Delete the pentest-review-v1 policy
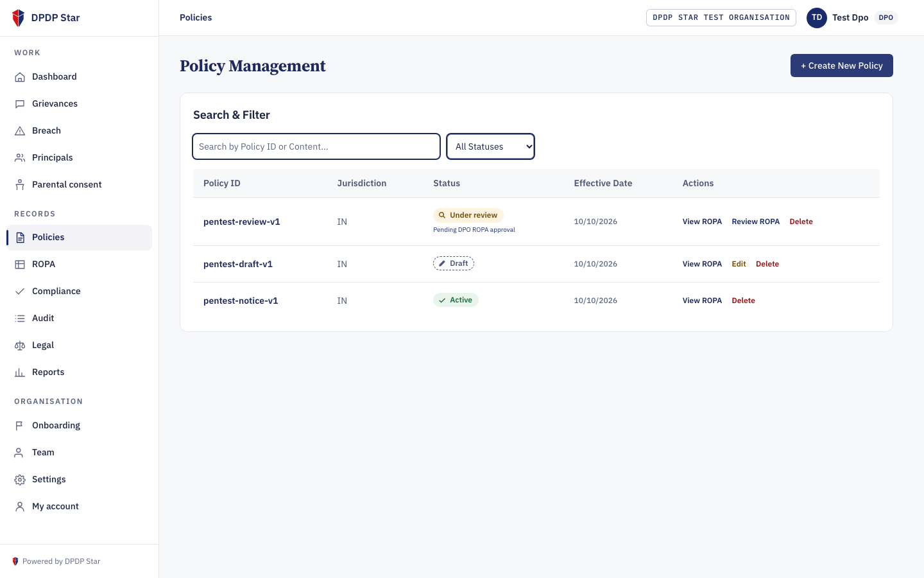The image size is (924, 578). coord(801,222)
